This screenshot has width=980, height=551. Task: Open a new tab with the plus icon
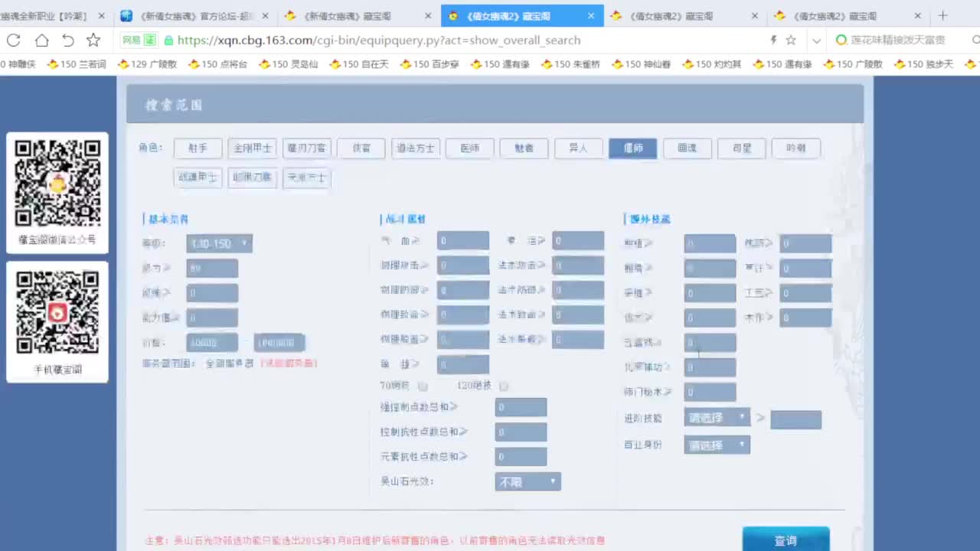click(942, 15)
